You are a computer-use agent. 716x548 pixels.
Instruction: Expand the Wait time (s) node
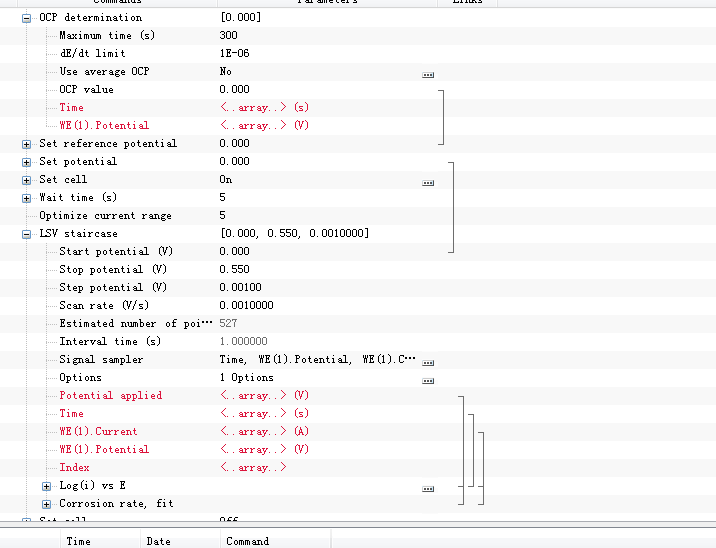[26, 198]
